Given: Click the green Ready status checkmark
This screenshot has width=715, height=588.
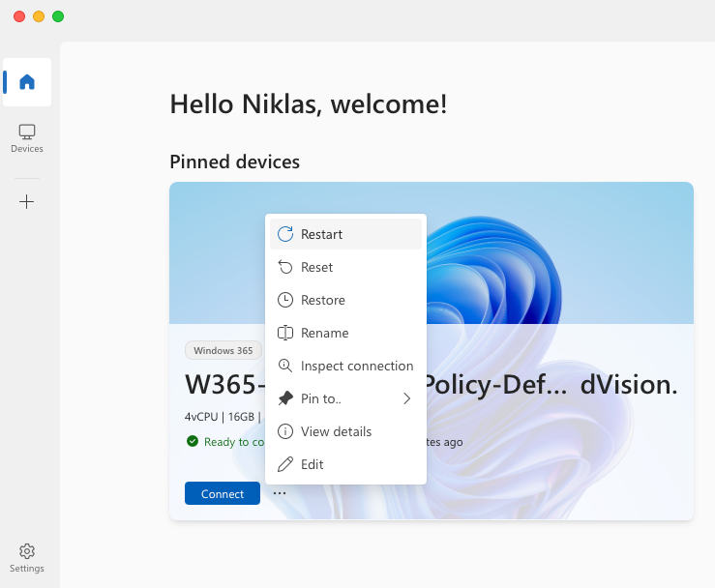Looking at the screenshot, I should coord(193,441).
